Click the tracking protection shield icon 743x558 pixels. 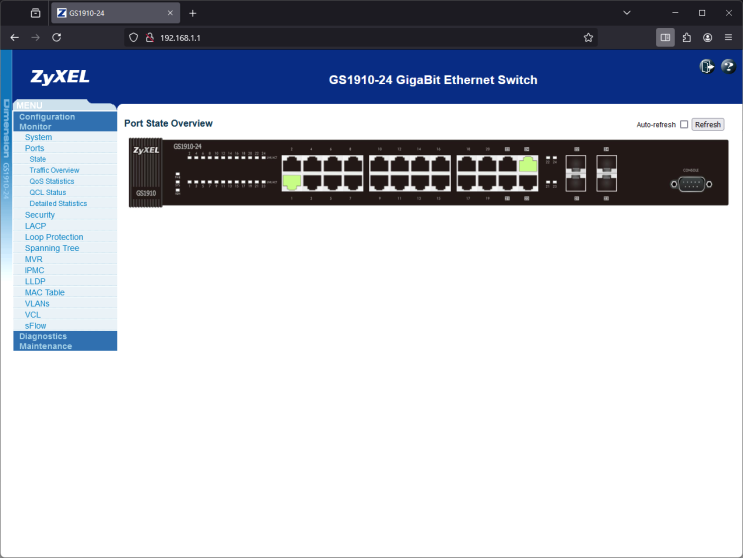pyautogui.click(x=134, y=38)
